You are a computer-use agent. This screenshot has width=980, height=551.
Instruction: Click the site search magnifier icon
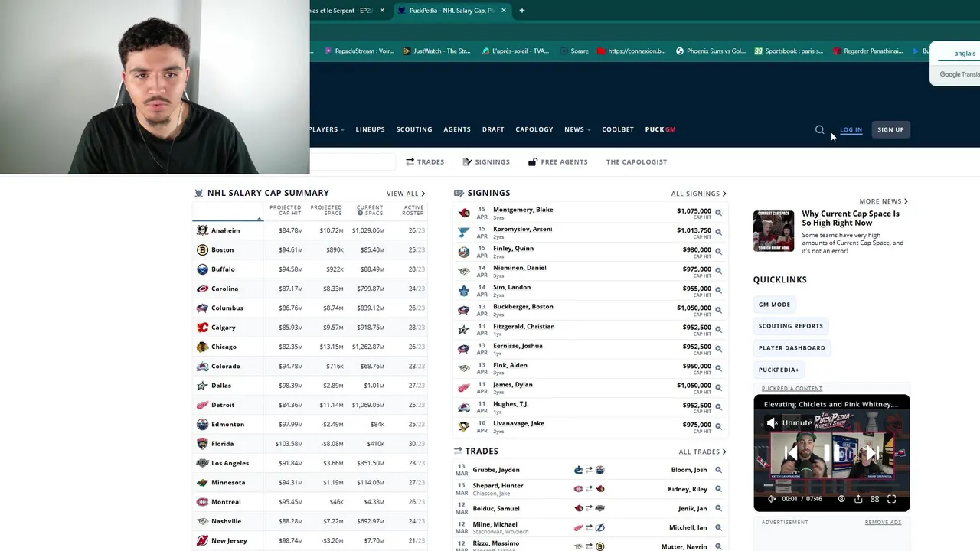pyautogui.click(x=819, y=129)
